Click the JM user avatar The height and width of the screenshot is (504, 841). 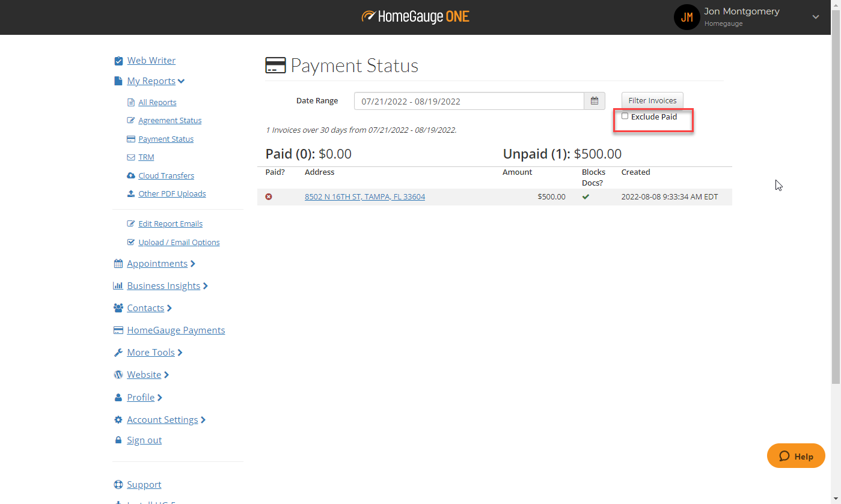[x=687, y=17]
